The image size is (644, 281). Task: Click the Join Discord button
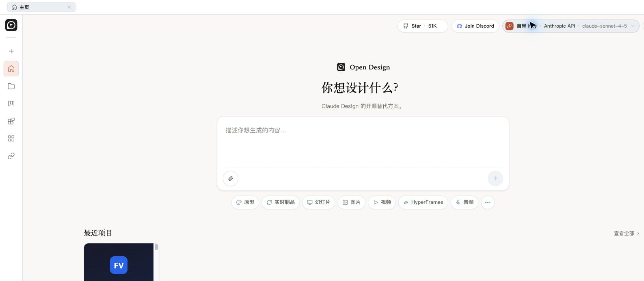[475, 26]
